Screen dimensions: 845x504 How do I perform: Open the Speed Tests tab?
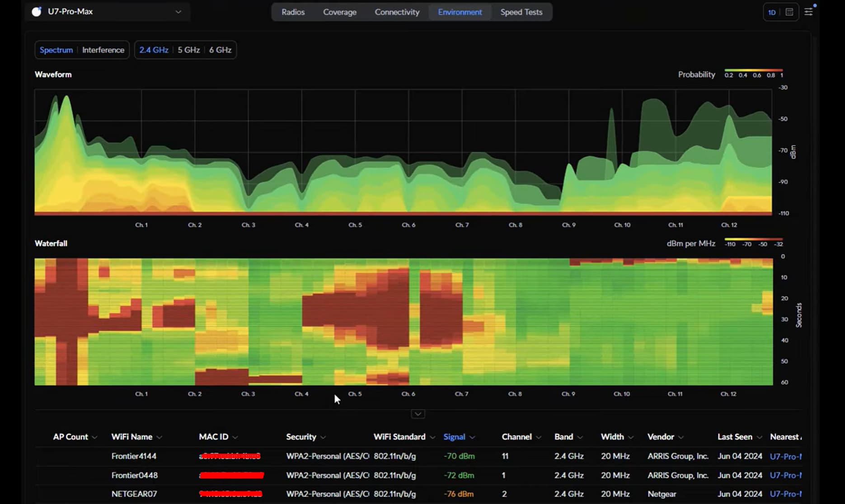521,12
